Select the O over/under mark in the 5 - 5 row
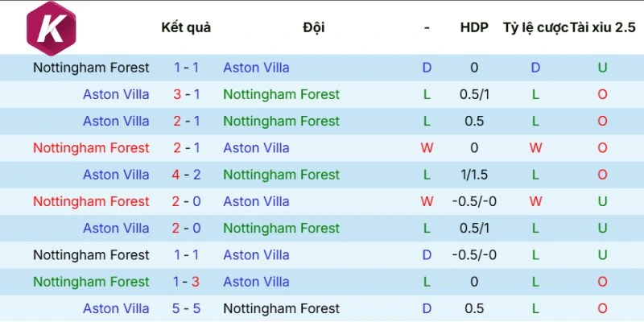 [602, 308]
